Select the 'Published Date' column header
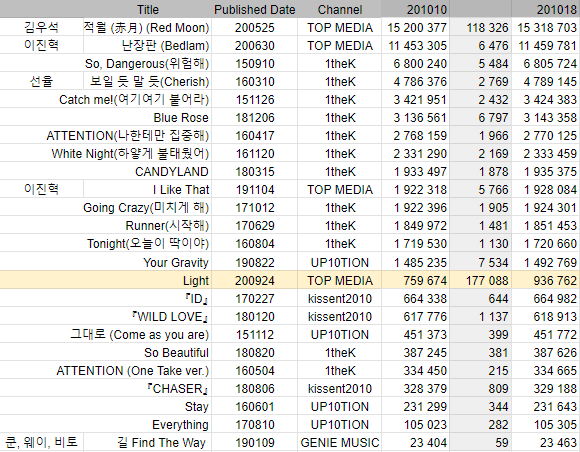580x452 pixels. pos(254,10)
